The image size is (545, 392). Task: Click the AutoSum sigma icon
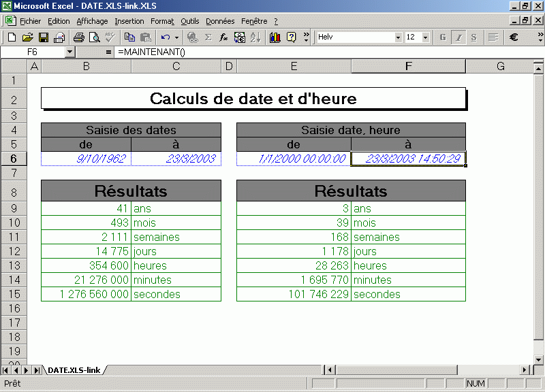coord(208,37)
